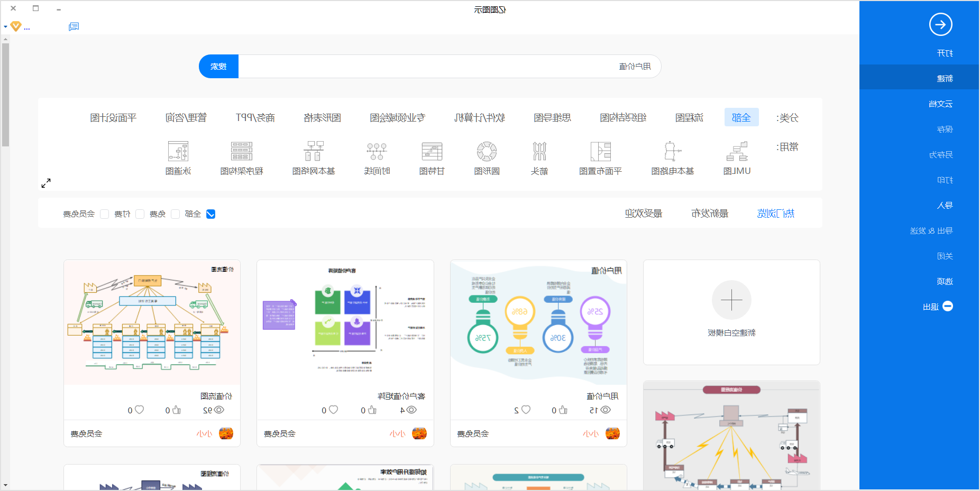Switch to the 思维导图 category
The width and height of the screenshot is (980, 491).
(x=552, y=117)
